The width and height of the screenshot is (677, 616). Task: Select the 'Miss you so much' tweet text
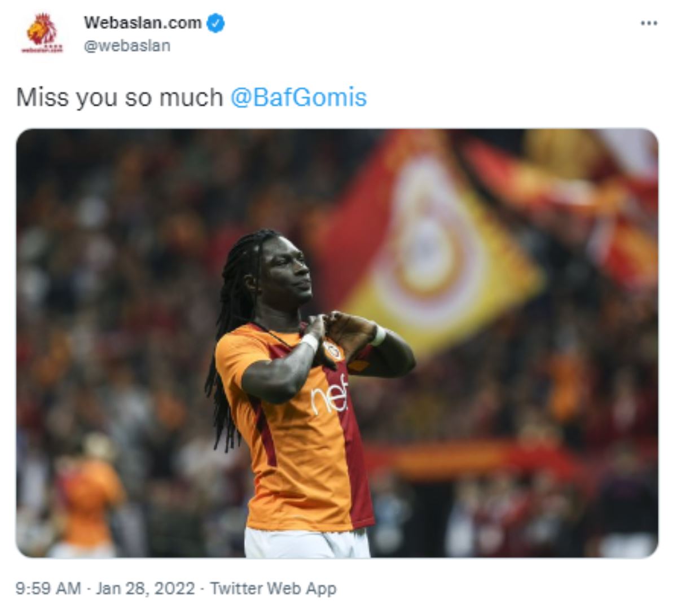(120, 98)
